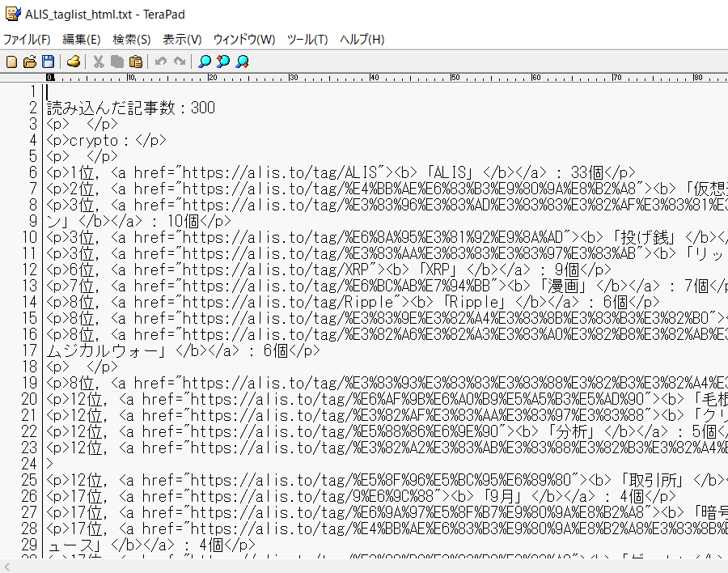Viewport: 728px width, 573px height.
Task: Click the Copy icon in toolbar
Action: click(117, 62)
